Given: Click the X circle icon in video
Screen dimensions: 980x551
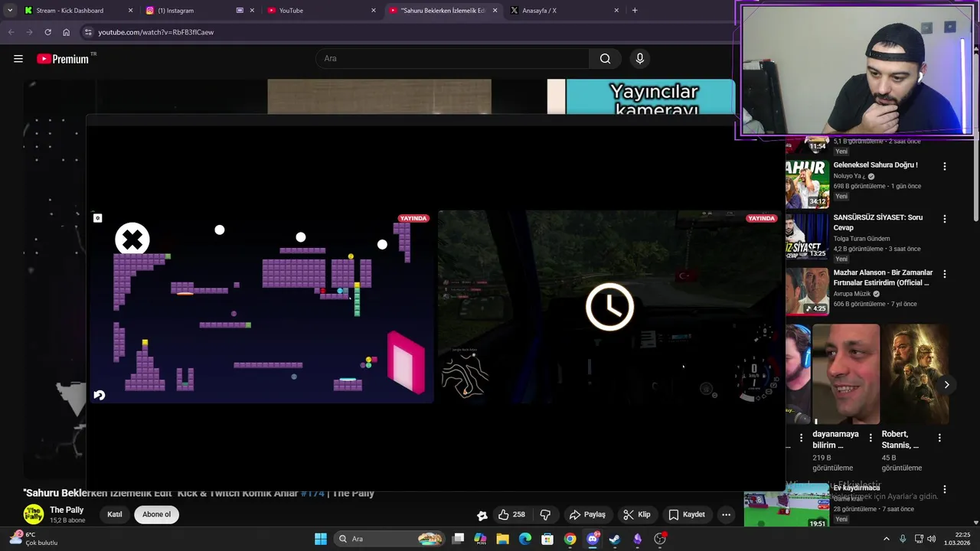Looking at the screenshot, I should (x=132, y=240).
